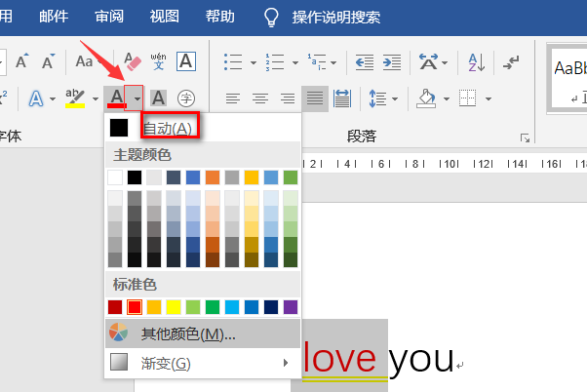This screenshot has height=392, width=587.
Task: Open Paragraph settings dialog launcher
Action: point(525,138)
